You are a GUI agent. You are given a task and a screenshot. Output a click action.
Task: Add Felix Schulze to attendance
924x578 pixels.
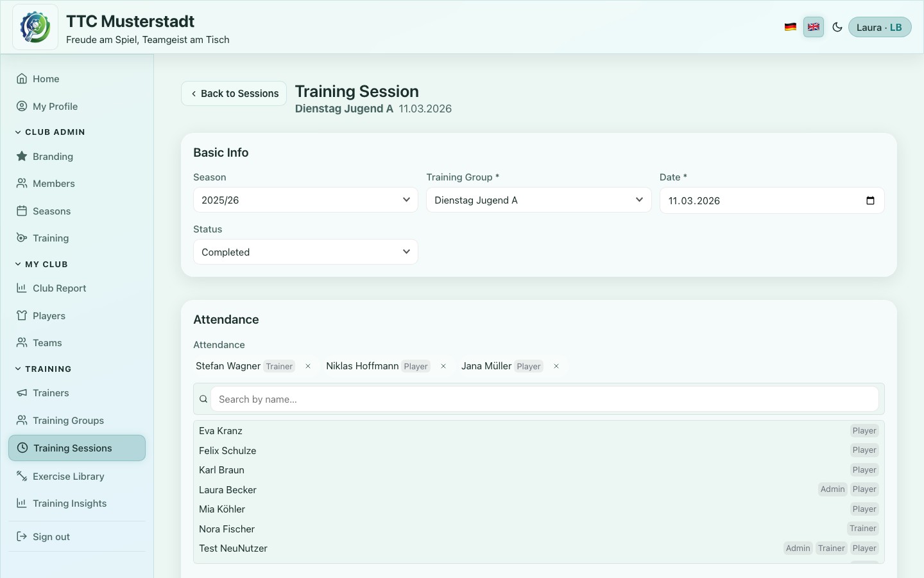(x=538, y=451)
